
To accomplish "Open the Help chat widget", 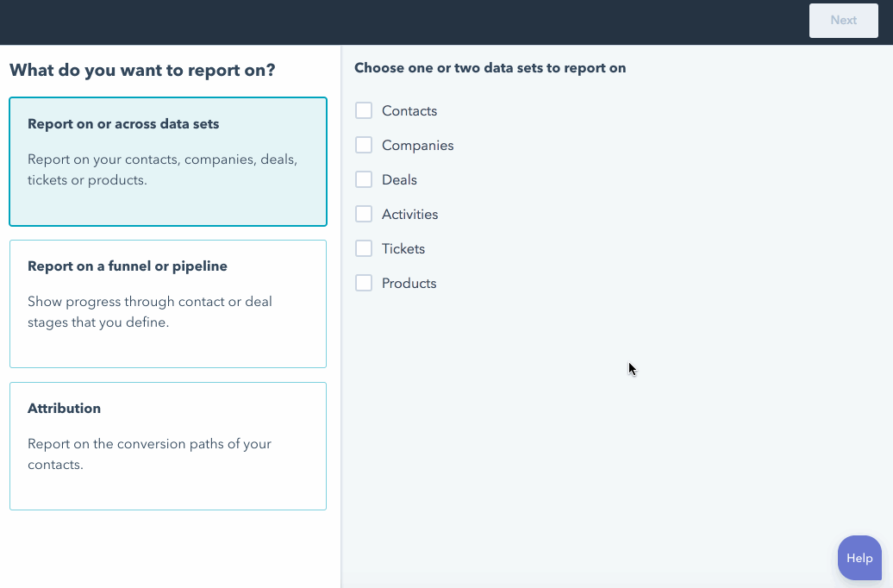I will [x=859, y=558].
